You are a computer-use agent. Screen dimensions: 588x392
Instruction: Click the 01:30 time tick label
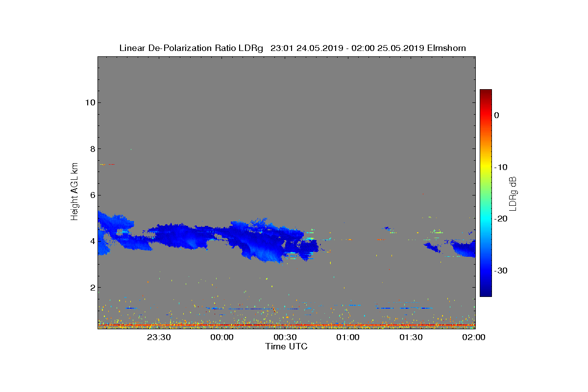pos(412,337)
